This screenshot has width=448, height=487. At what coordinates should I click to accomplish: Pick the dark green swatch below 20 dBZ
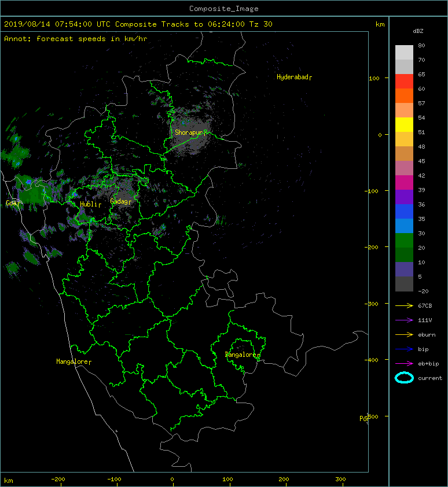(404, 254)
